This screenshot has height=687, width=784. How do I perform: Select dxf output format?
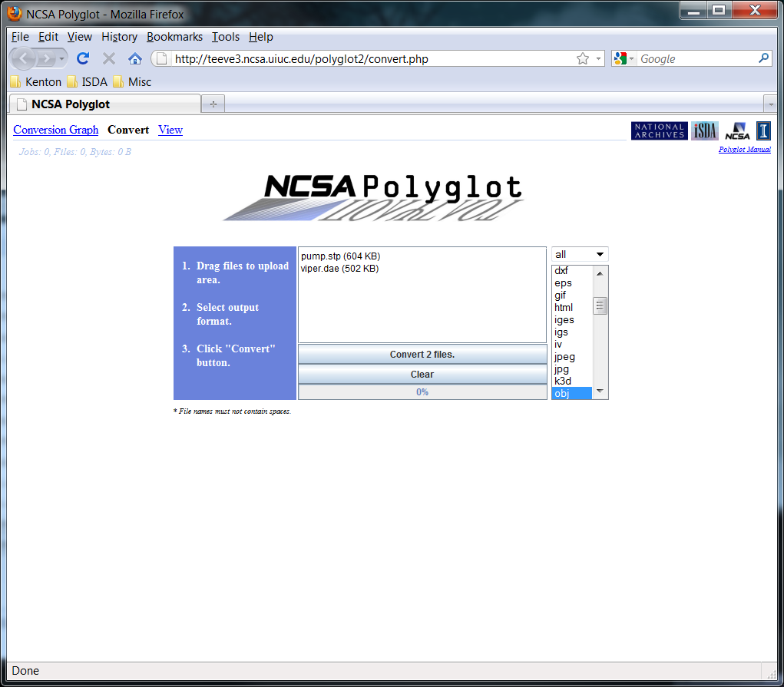572,270
